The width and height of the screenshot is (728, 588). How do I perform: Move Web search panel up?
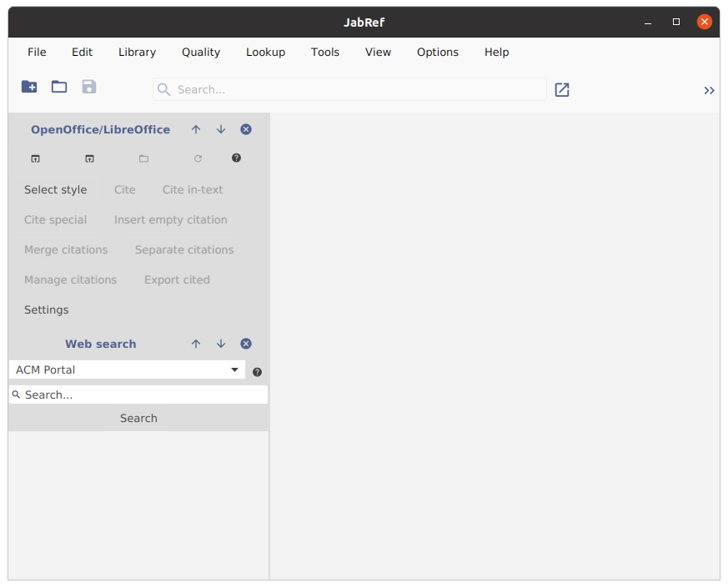click(x=196, y=344)
